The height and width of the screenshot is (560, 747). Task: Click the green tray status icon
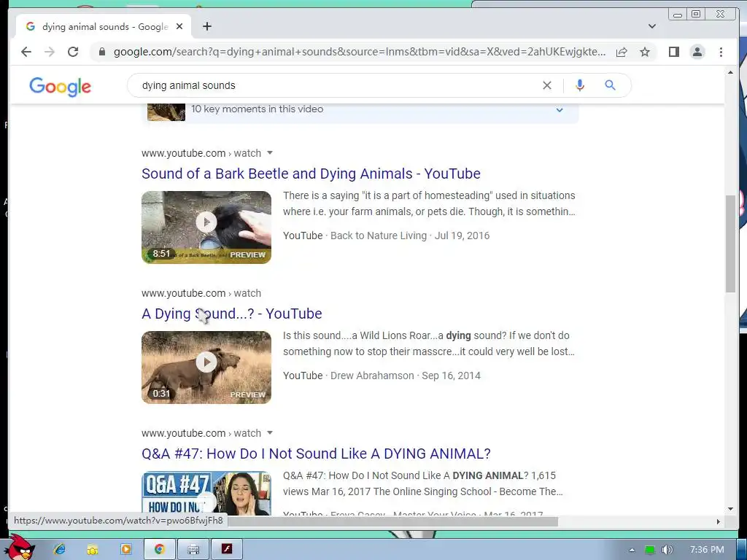pos(649,550)
